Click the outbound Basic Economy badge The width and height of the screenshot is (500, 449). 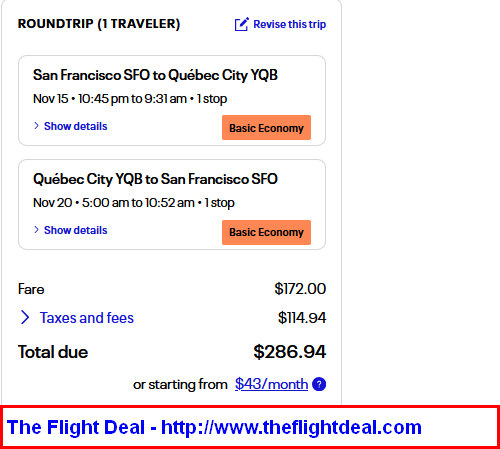[266, 128]
